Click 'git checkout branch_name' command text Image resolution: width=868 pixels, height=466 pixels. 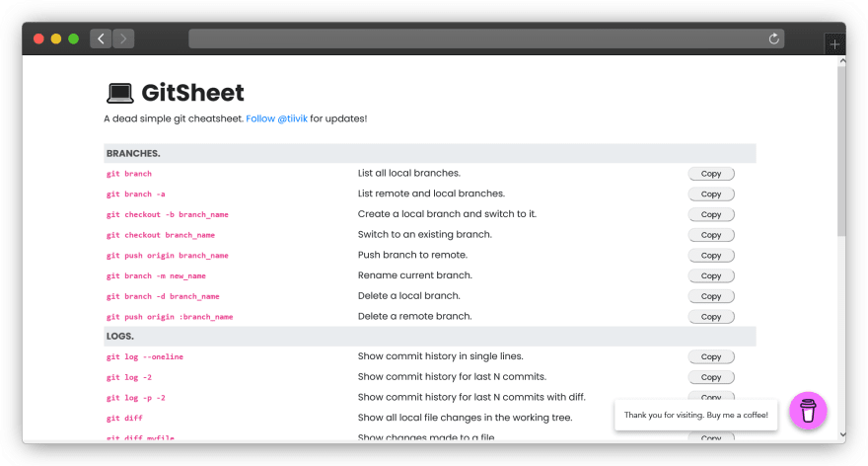tap(161, 236)
